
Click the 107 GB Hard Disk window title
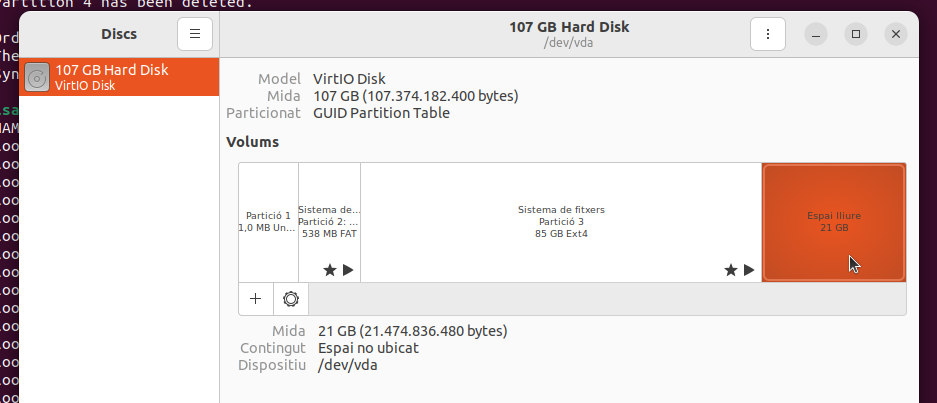pos(569,27)
